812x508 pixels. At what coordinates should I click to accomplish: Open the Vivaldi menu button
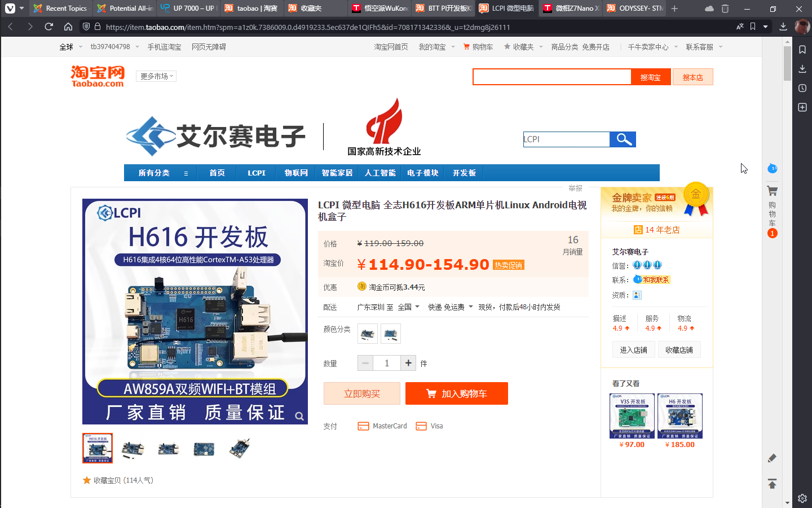[x=10, y=8]
